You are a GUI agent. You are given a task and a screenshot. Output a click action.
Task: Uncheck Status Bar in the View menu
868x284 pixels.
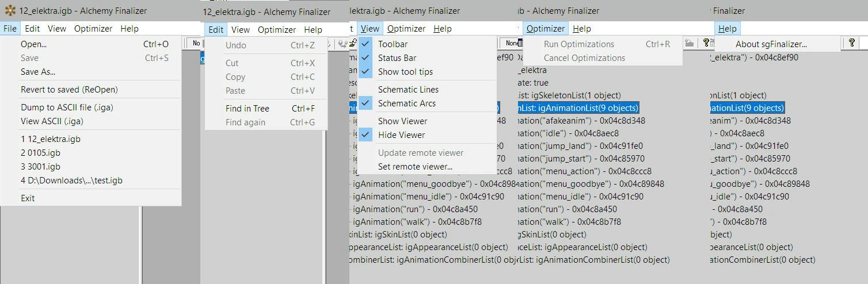(427, 58)
